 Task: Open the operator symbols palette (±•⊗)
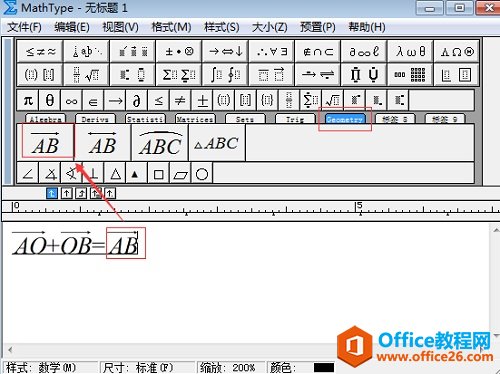click(x=179, y=51)
